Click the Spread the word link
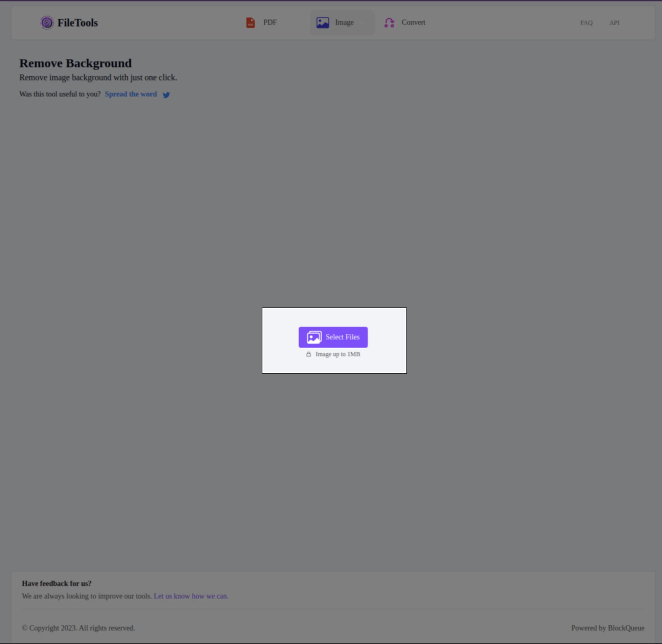The image size is (662, 644). [x=130, y=94]
